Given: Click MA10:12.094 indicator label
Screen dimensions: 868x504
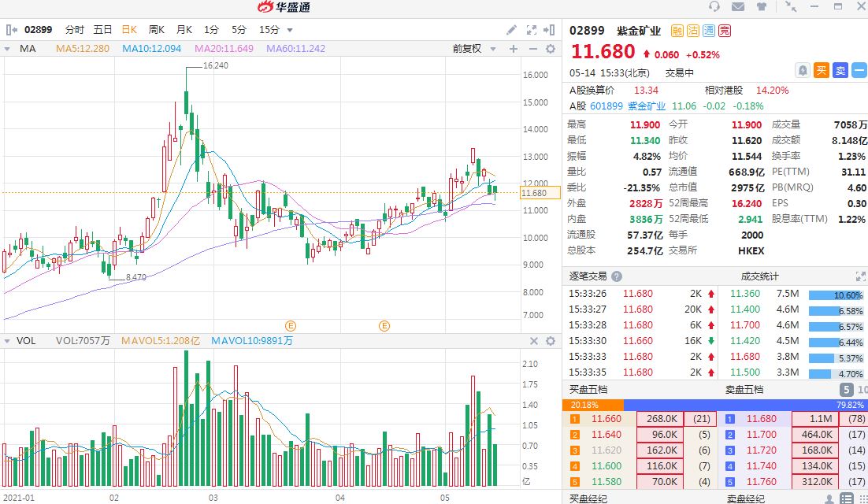Looking at the screenshot, I should [x=152, y=49].
